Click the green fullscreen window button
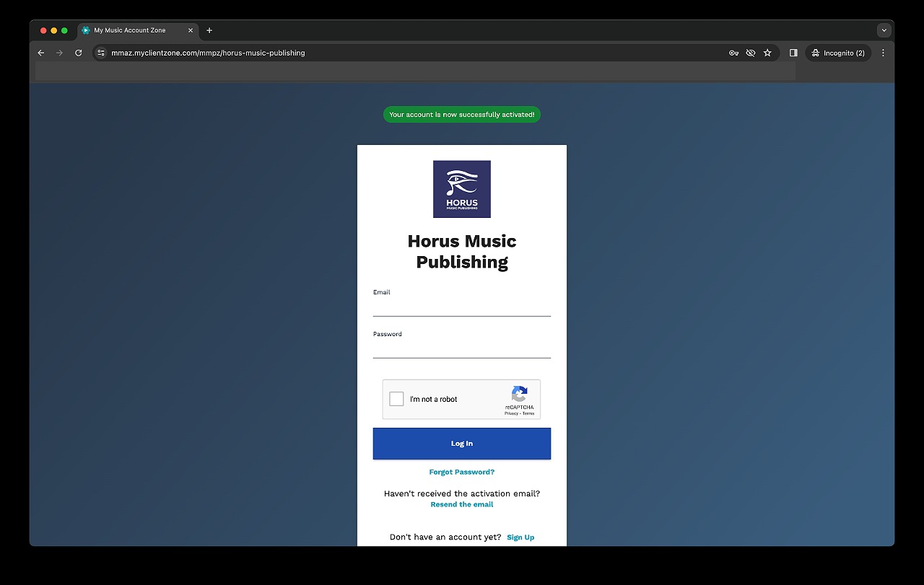 tap(64, 30)
